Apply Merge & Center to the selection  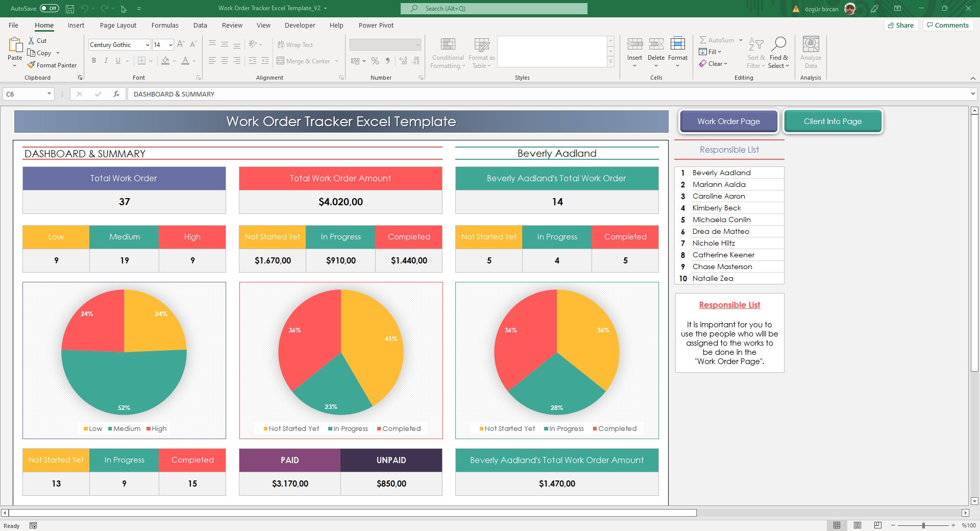pos(305,61)
